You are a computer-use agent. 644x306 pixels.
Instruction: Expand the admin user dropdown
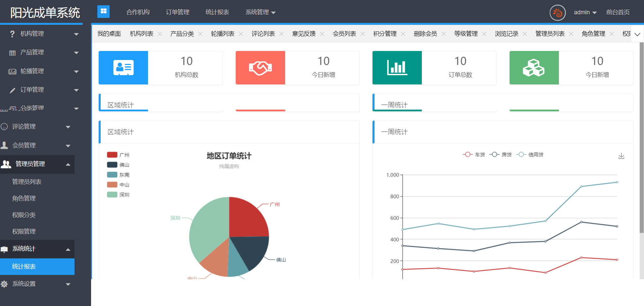585,12
